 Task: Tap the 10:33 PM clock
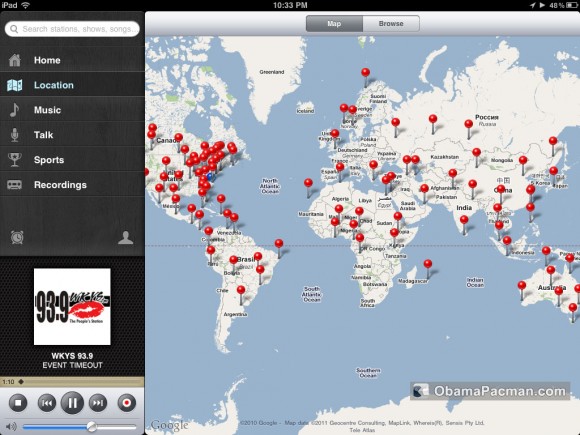pyautogui.click(x=290, y=5)
